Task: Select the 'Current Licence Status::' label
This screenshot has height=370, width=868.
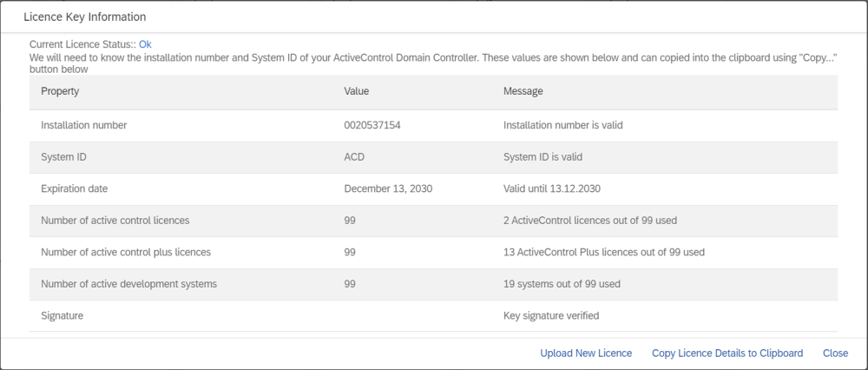Action: click(x=83, y=44)
